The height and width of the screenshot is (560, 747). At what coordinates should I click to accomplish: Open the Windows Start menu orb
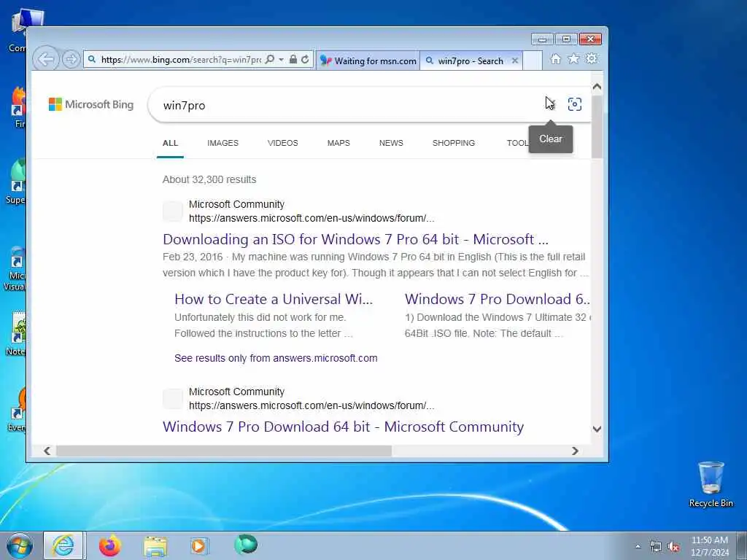coord(20,545)
